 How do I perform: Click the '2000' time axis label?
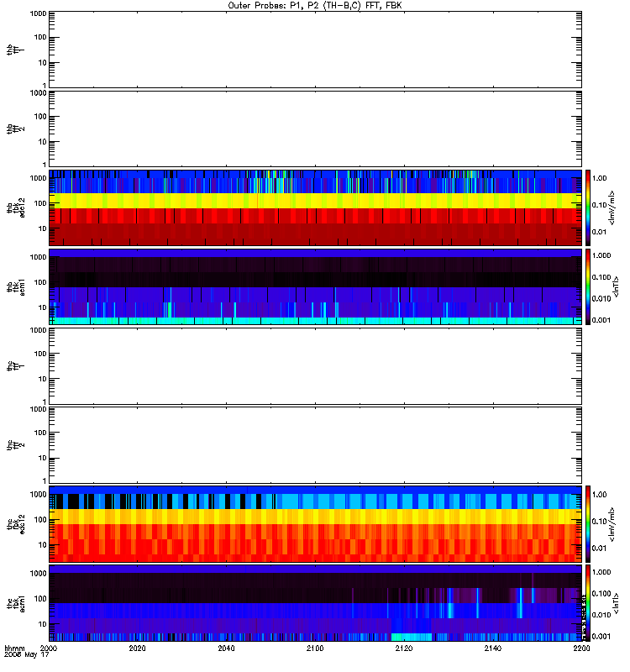pos(49,648)
